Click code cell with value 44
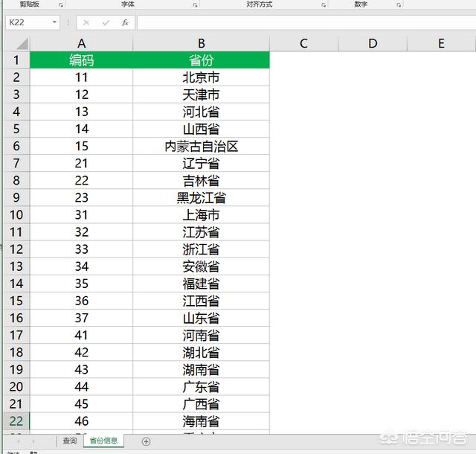This screenshot has width=476, height=454. (x=81, y=387)
